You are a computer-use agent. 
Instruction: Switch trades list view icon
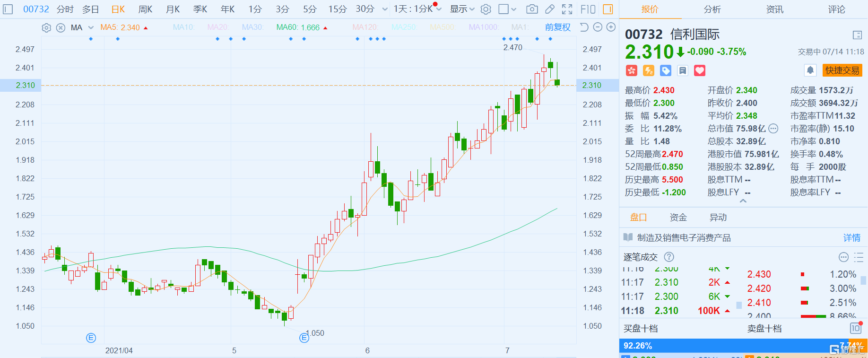[x=859, y=257]
